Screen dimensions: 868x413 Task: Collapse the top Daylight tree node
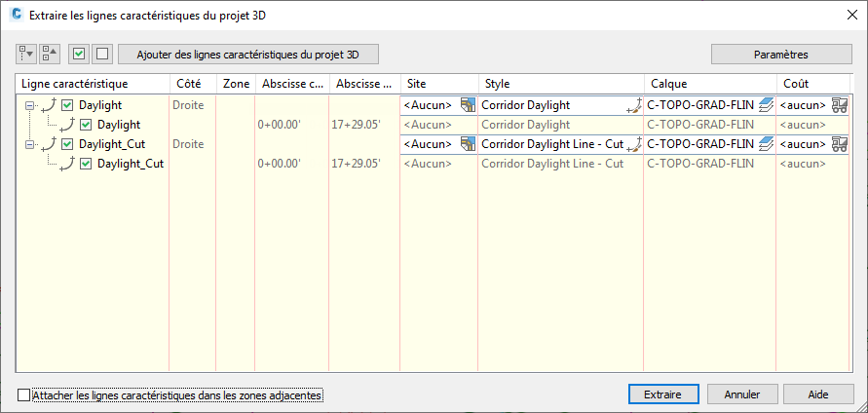29,105
